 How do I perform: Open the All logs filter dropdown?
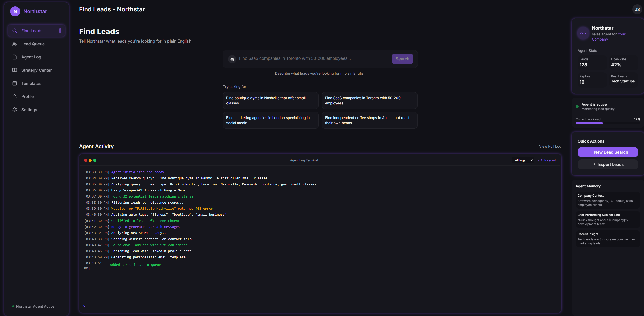[523, 160]
